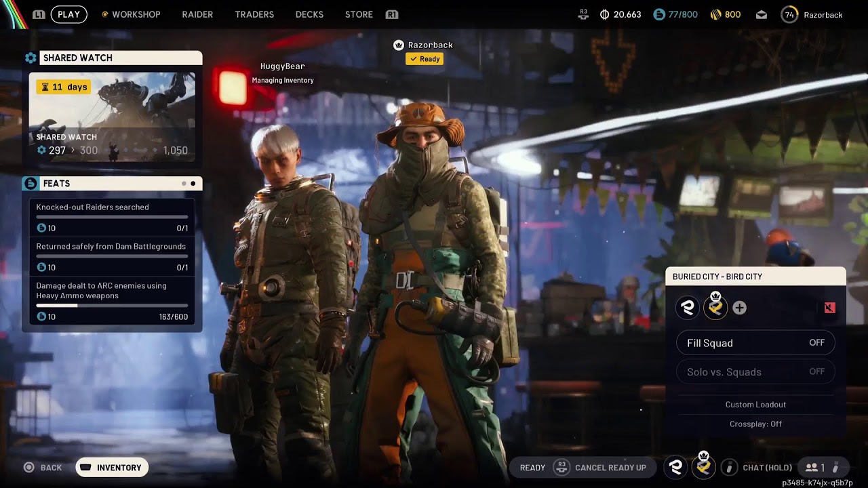The height and width of the screenshot is (488, 868).
Task: Switch to the first Feats page dot
Action: click(184, 184)
